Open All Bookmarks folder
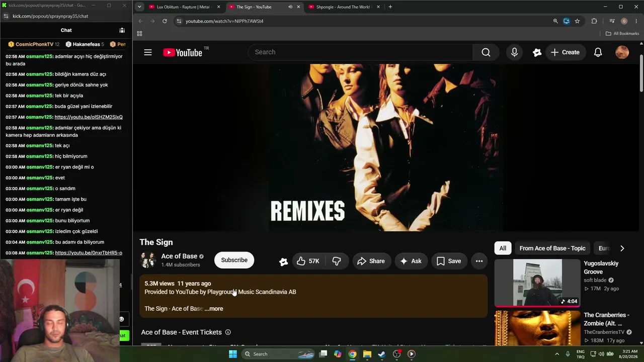The height and width of the screenshot is (362, 644). (x=622, y=34)
